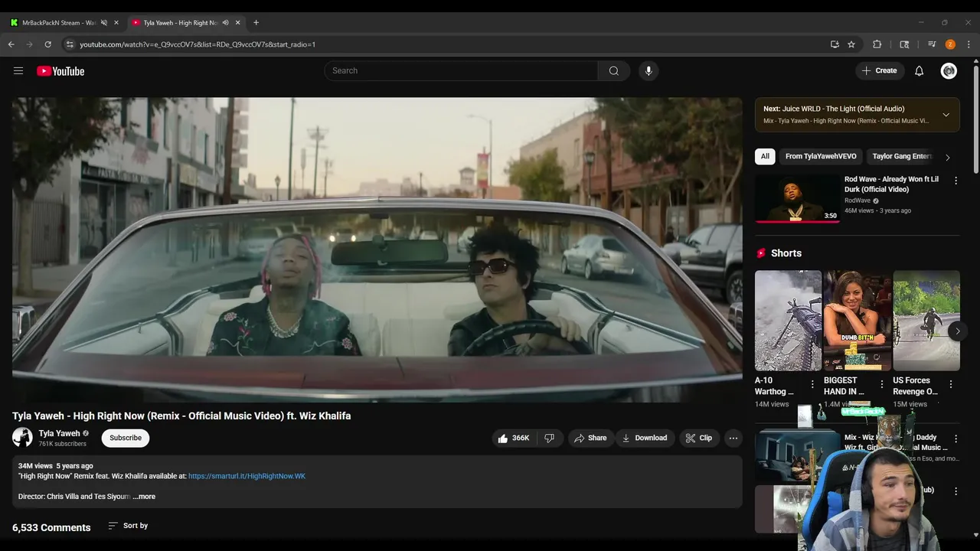Reload the page in the browser
This screenshot has width=980, height=551.
[x=47, y=44]
